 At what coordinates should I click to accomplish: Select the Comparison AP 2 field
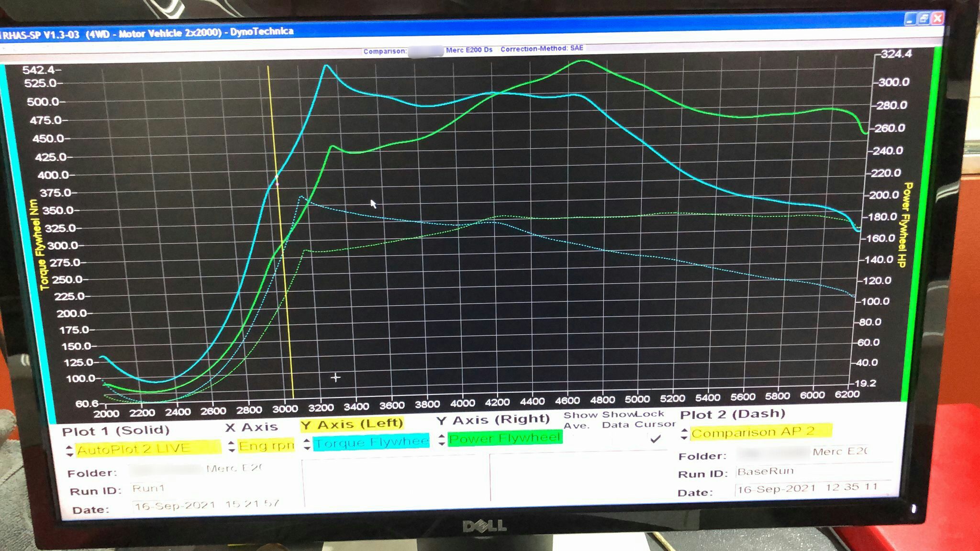coord(761,431)
